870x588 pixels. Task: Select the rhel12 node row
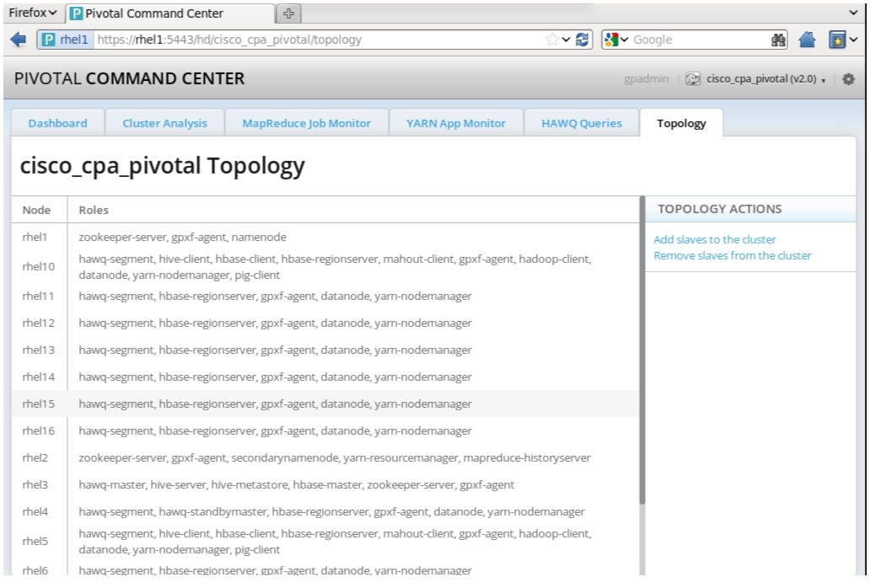325,323
